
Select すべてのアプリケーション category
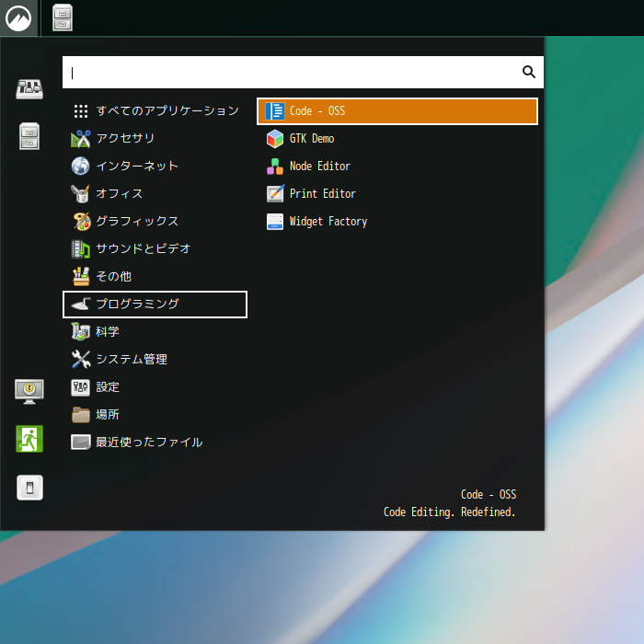point(155,111)
